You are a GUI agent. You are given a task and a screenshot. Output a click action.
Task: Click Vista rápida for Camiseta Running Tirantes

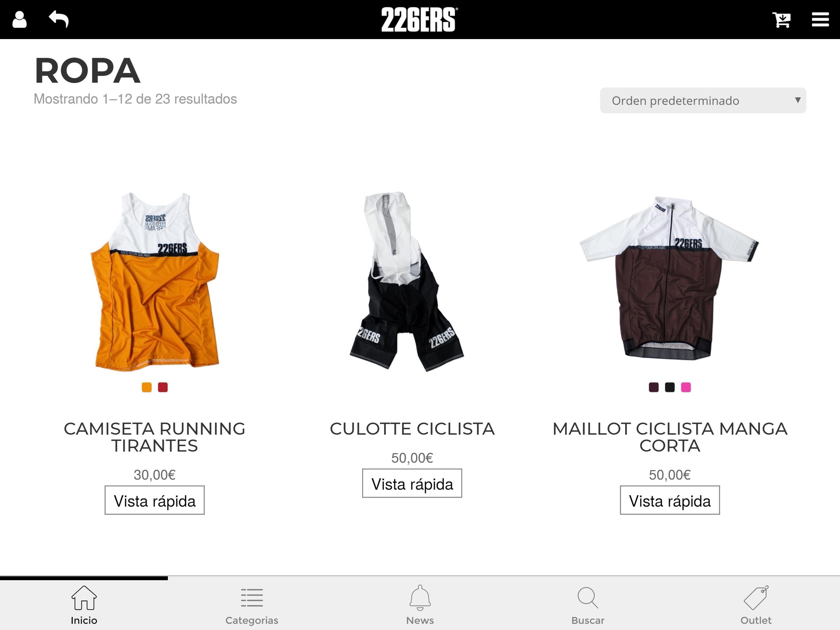pyautogui.click(x=155, y=500)
